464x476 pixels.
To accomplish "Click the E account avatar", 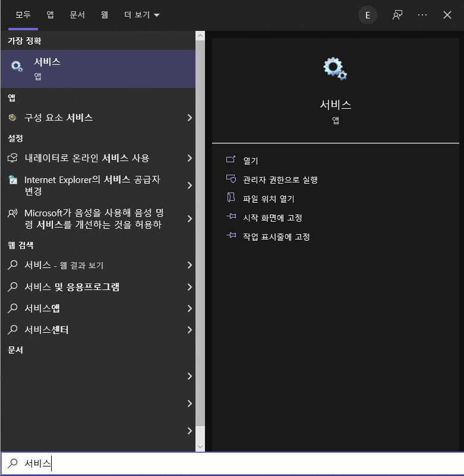I will click(x=368, y=15).
